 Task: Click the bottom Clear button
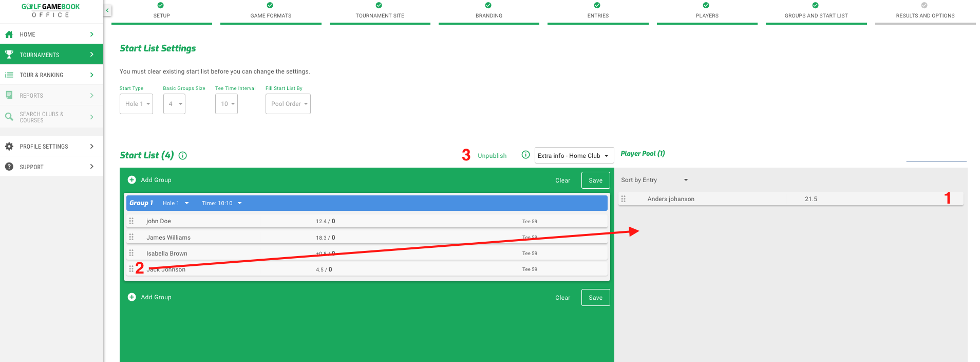pos(562,298)
